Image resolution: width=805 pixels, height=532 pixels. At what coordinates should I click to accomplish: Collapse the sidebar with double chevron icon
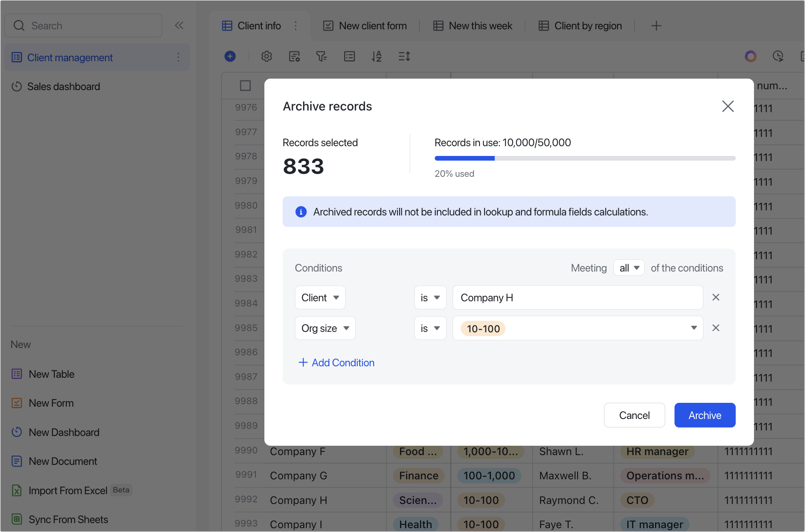pyautogui.click(x=179, y=25)
